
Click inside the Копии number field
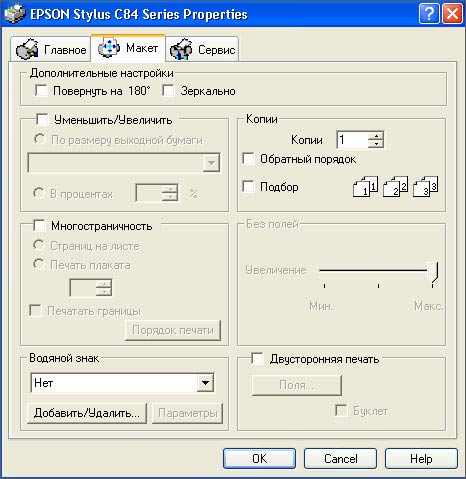pos(353,140)
